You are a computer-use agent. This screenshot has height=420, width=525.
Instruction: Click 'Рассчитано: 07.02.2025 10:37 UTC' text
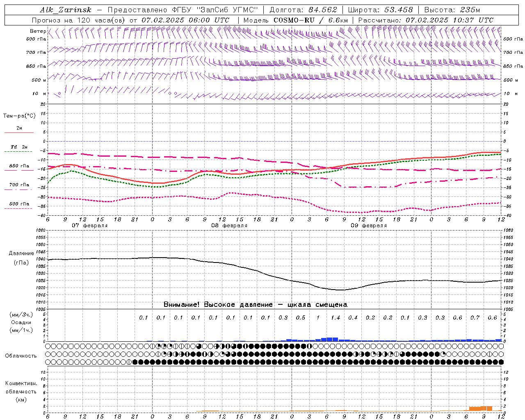coord(426,20)
